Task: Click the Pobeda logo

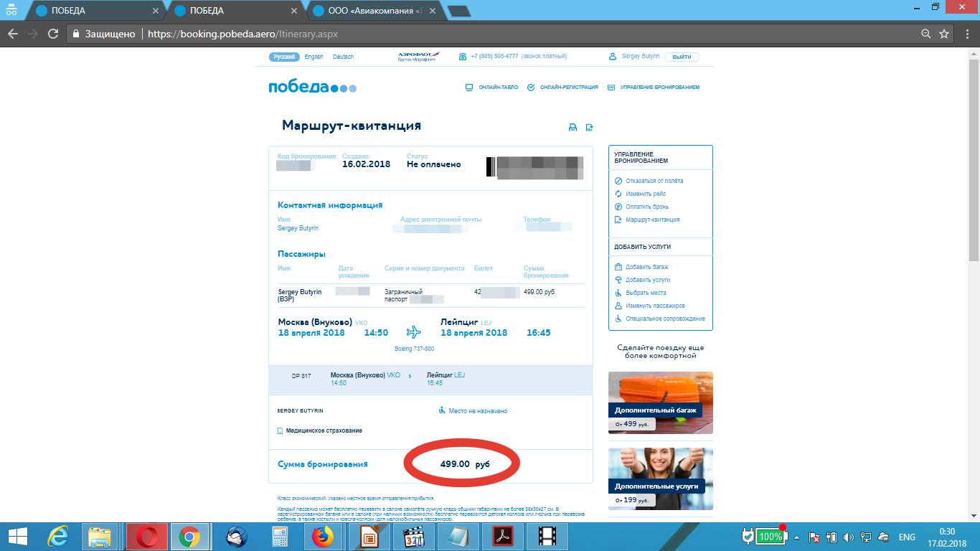Action: (x=312, y=88)
